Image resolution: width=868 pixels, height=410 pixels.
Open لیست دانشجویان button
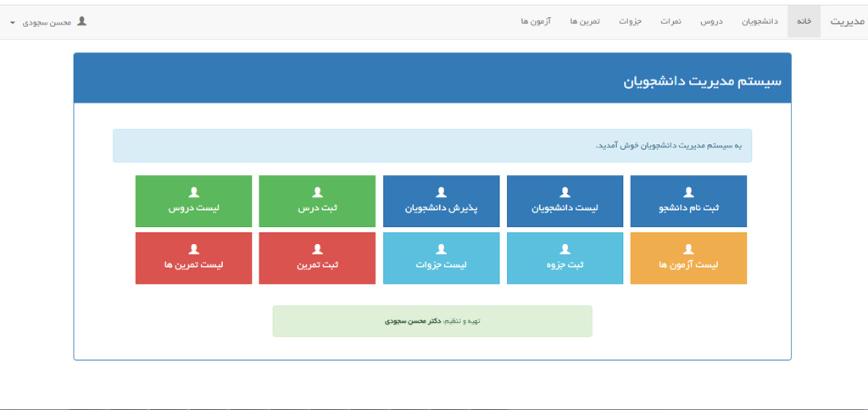(x=565, y=202)
